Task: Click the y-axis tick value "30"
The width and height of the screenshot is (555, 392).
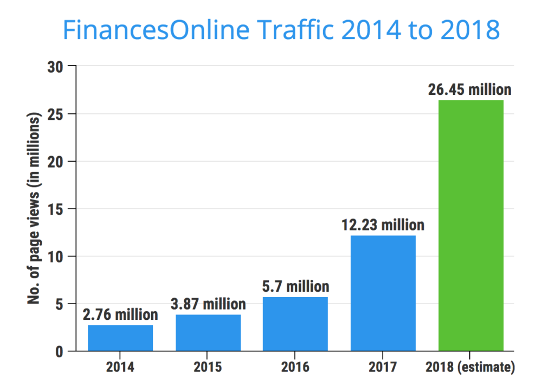Action: (x=56, y=67)
